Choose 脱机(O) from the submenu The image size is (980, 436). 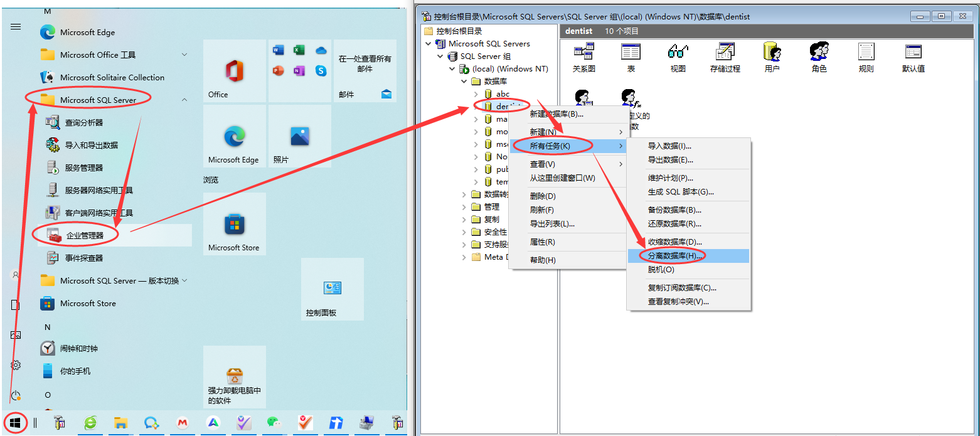pyautogui.click(x=688, y=270)
